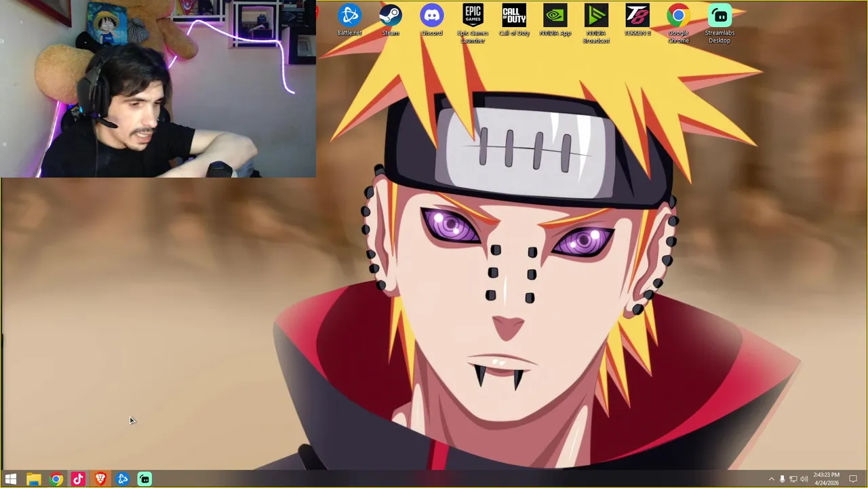
Task: Open the volume control tray icon
Action: click(x=804, y=479)
